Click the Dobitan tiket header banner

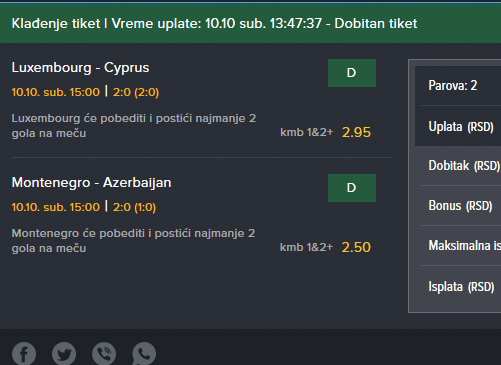click(250, 23)
